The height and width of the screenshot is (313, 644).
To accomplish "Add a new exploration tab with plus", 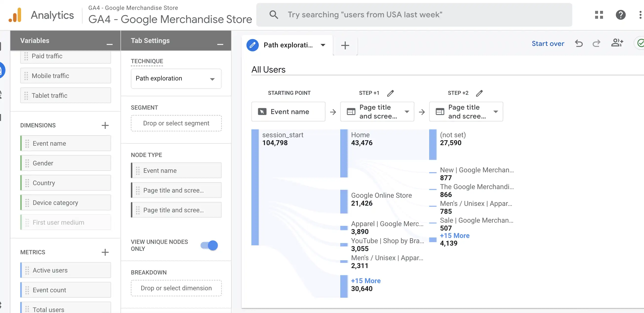I will coord(345,45).
